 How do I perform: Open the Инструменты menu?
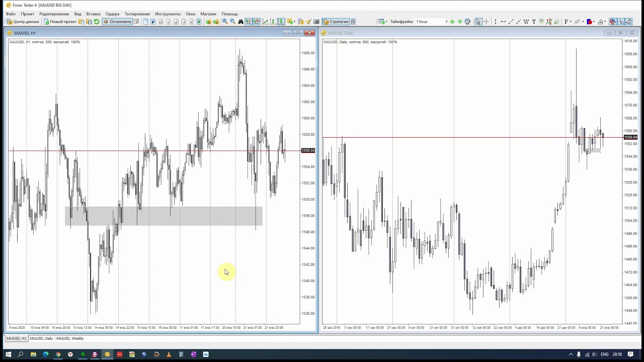[x=168, y=14]
